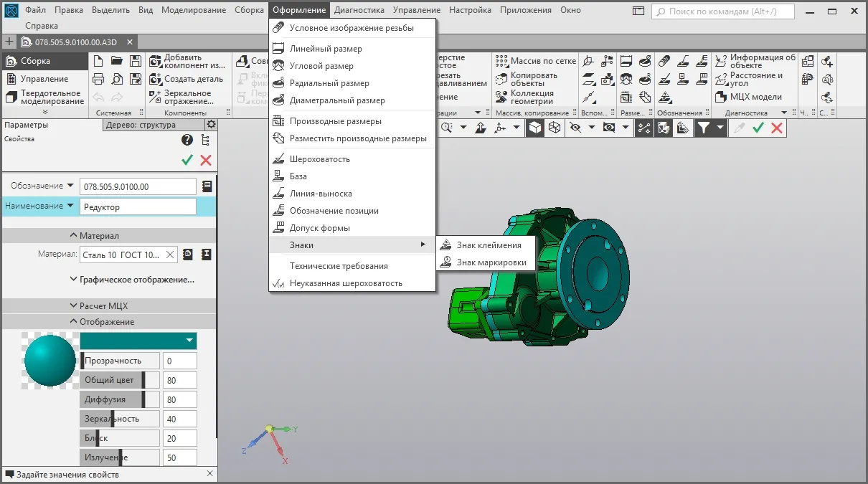Click the red X cancel icon in Parameters panel
Screen dimensions: 868x484
coord(206,160)
